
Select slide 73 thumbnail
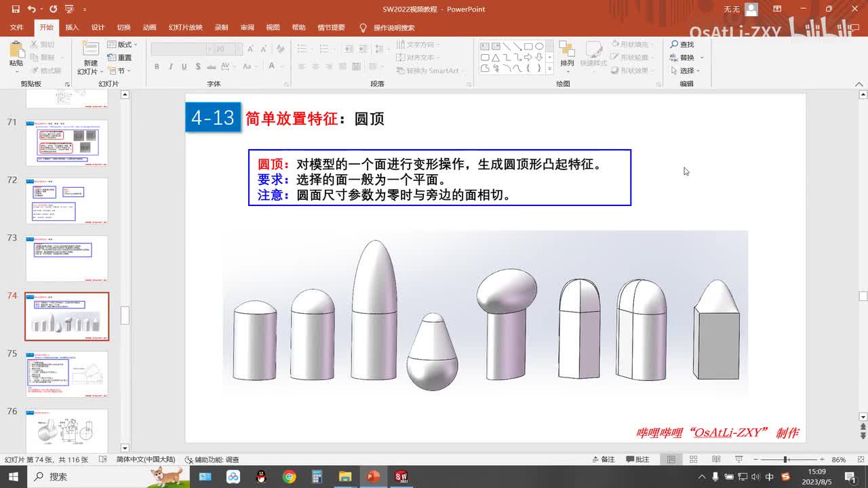[67, 258]
